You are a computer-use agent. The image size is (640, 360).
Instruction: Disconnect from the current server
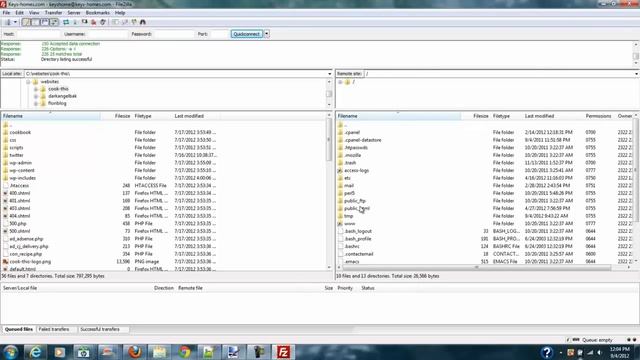coord(93,22)
